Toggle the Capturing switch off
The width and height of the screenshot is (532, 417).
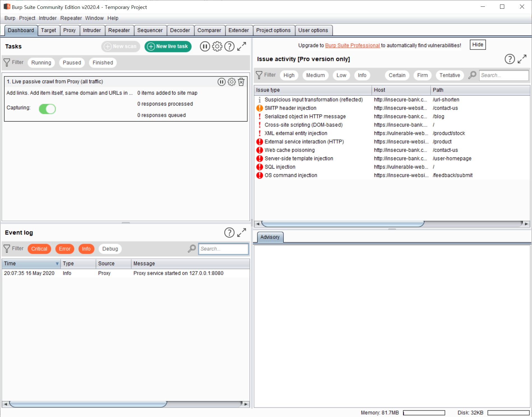tap(47, 109)
